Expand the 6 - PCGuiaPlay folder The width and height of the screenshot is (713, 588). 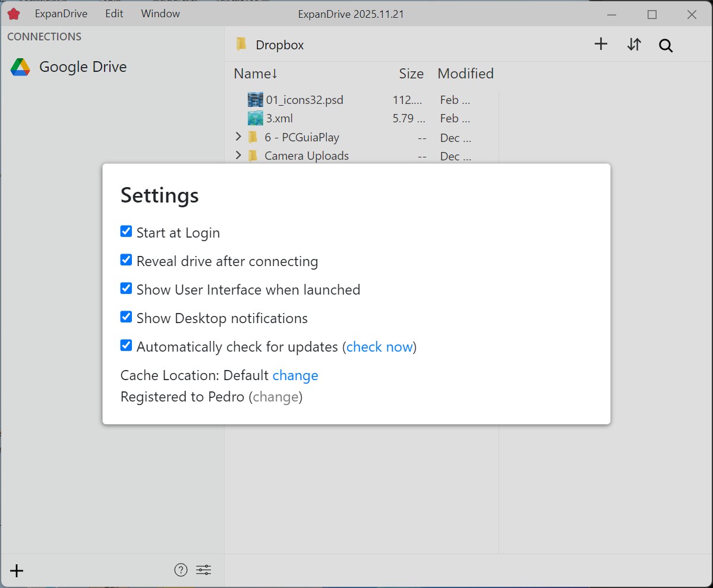point(238,137)
